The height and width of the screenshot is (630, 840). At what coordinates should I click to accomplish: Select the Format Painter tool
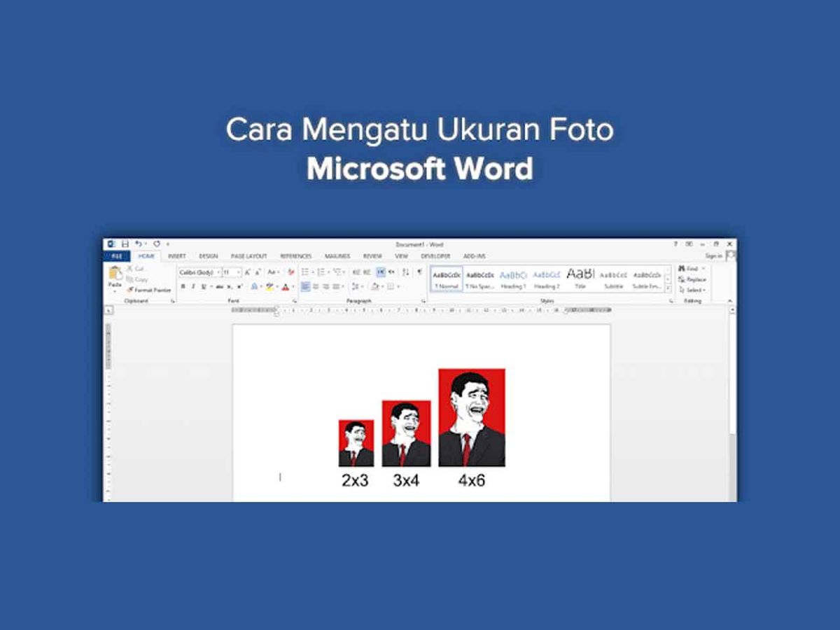tap(148, 290)
